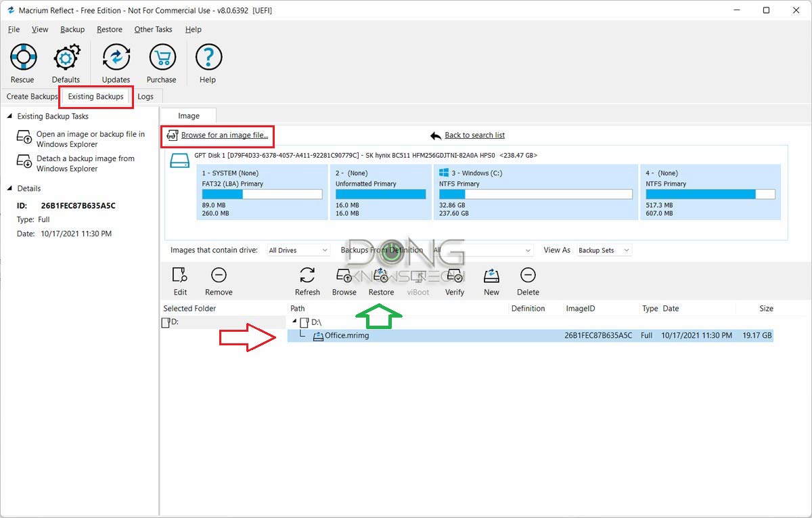Viewport: 812px width, 518px height.
Task: Sort by the Type column header
Action: pos(650,309)
